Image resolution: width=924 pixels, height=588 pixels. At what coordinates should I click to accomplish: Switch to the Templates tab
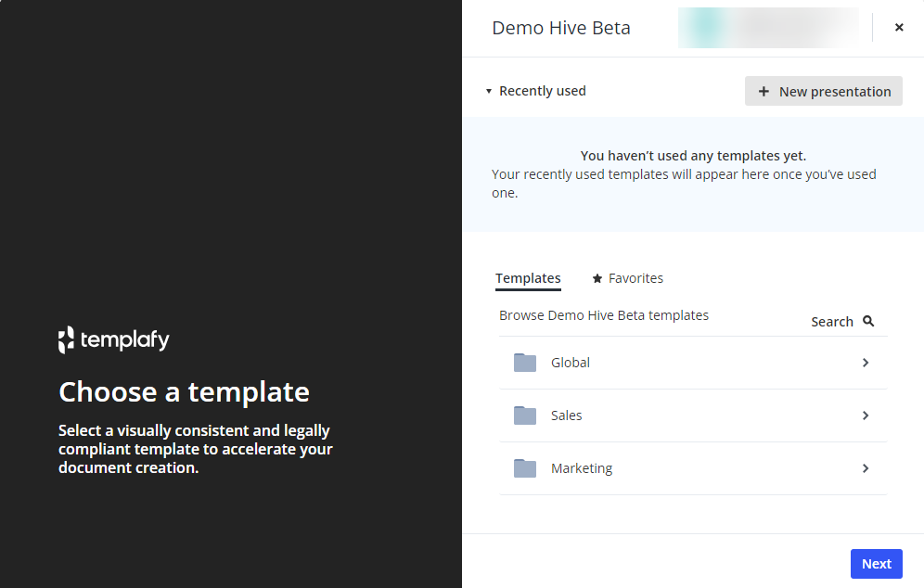tap(528, 278)
